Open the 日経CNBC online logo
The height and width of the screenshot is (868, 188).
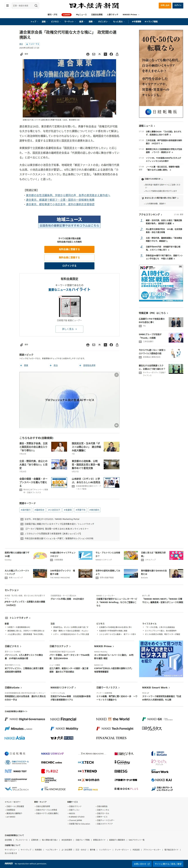coord(52,762)
